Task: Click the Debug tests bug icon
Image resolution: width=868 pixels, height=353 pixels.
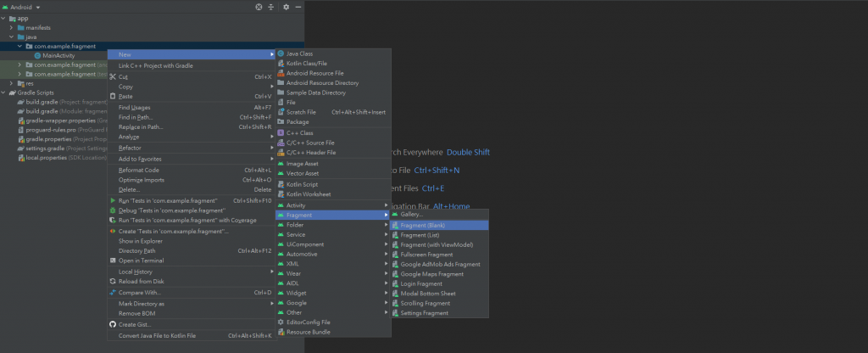Action: (x=113, y=210)
